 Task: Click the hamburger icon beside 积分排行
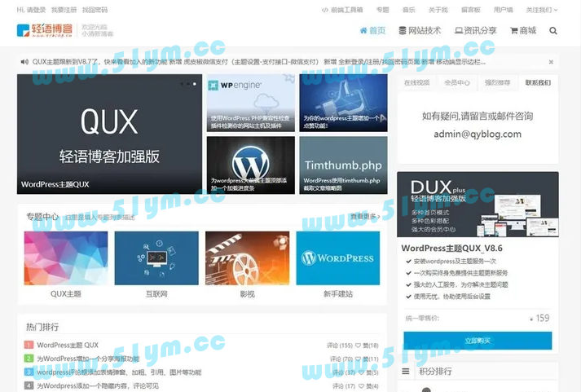406,372
